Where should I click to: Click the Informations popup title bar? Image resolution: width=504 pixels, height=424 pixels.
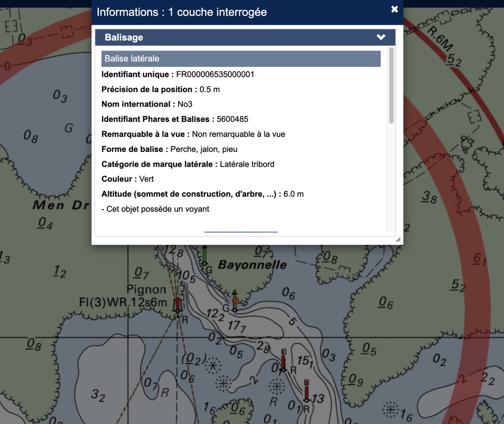(x=236, y=12)
